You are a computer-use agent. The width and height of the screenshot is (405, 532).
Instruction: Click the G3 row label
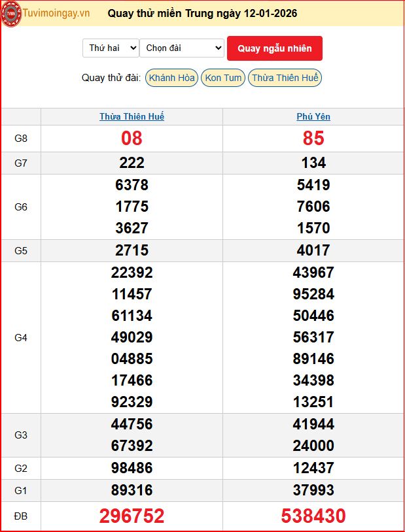pyautogui.click(x=21, y=435)
